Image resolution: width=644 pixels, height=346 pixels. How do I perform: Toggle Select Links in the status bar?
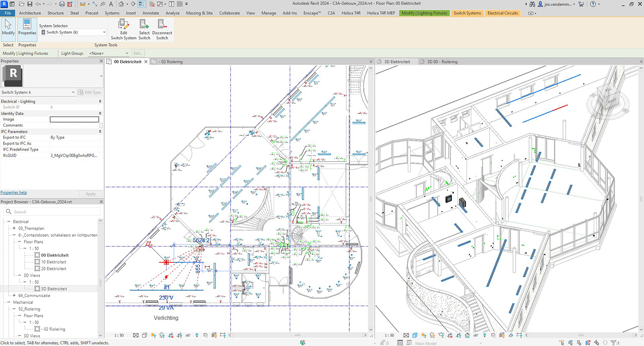[562, 342]
